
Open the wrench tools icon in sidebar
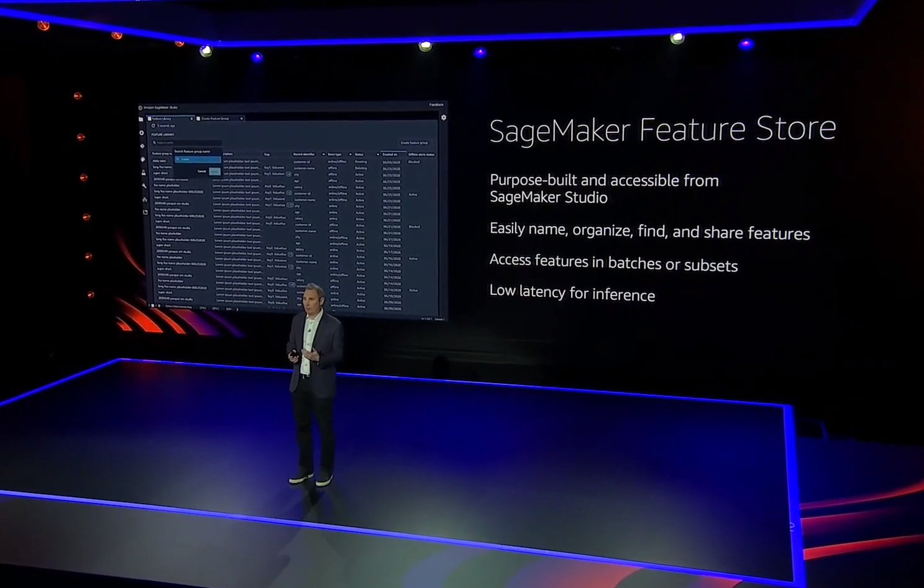144,186
